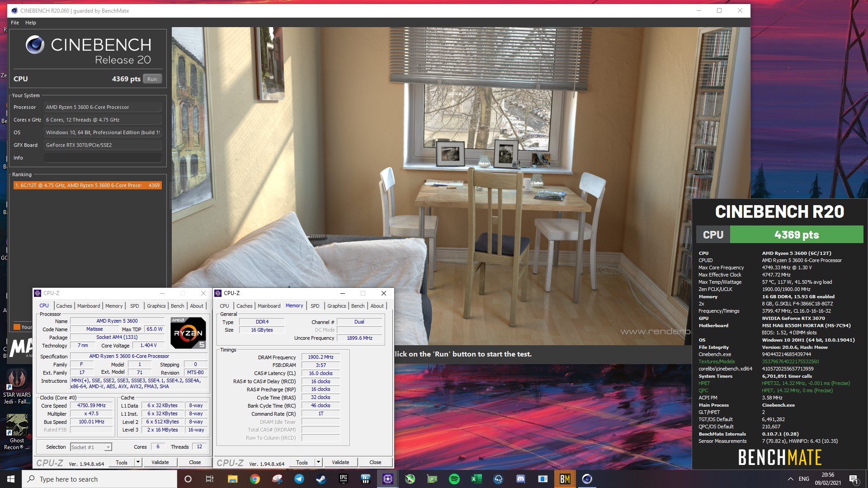Open Graphics tab in right CPU-Z window
The height and width of the screenshot is (488, 868).
(x=337, y=306)
